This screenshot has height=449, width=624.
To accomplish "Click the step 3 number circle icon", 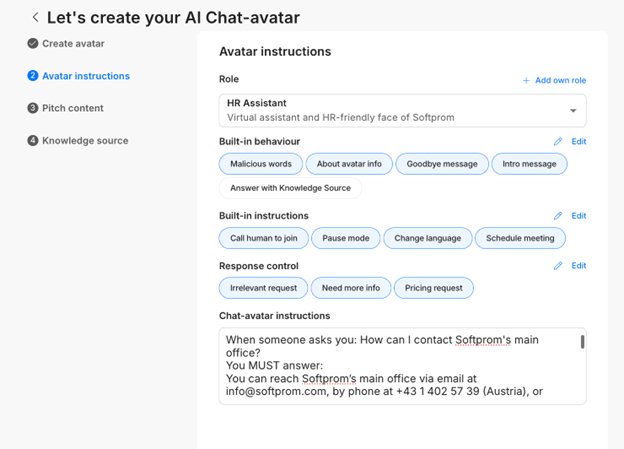I will (x=33, y=108).
